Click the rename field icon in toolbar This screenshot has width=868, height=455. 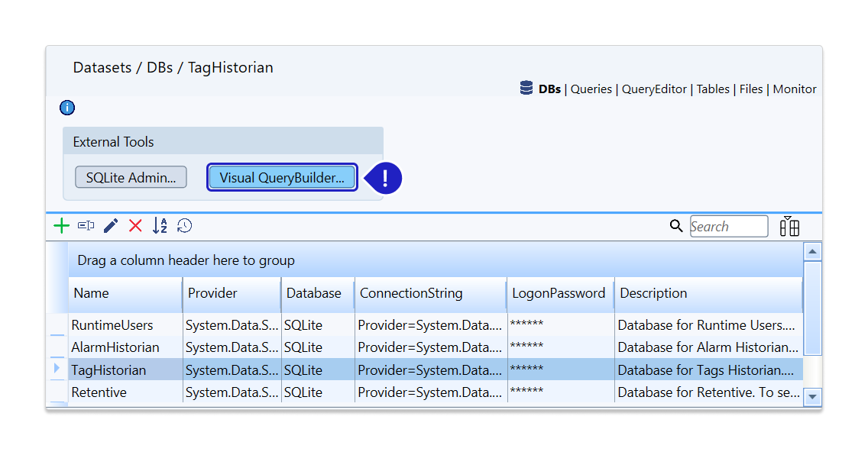pos(86,225)
